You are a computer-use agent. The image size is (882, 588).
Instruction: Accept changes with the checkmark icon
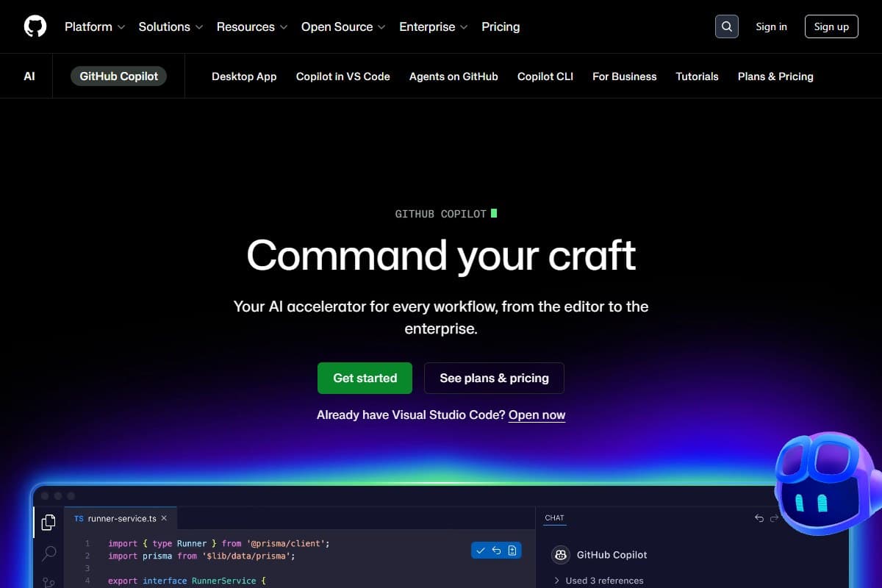click(x=481, y=551)
